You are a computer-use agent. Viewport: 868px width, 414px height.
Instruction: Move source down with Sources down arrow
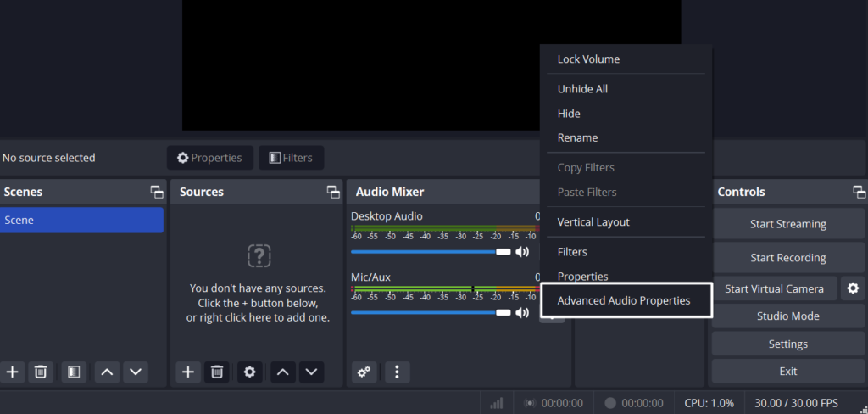pos(311,372)
